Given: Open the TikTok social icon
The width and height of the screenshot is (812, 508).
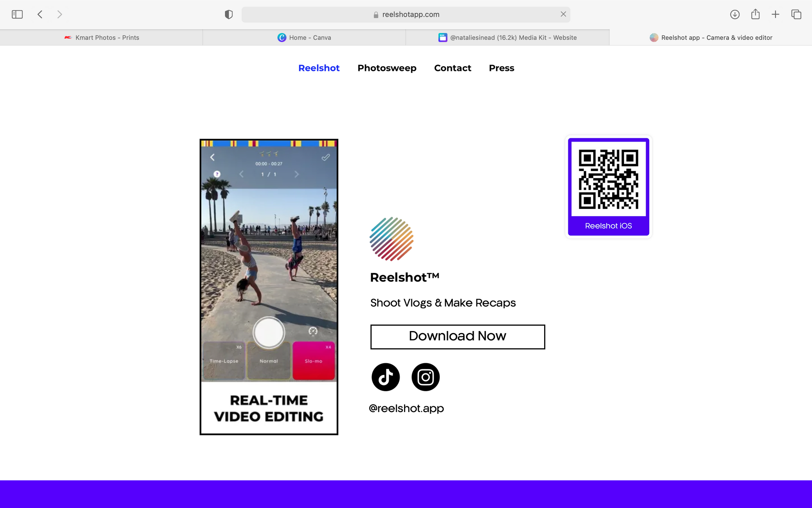Looking at the screenshot, I should [385, 377].
